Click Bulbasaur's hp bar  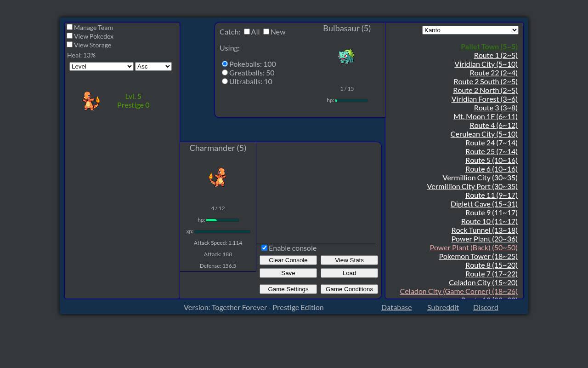pyautogui.click(x=352, y=100)
